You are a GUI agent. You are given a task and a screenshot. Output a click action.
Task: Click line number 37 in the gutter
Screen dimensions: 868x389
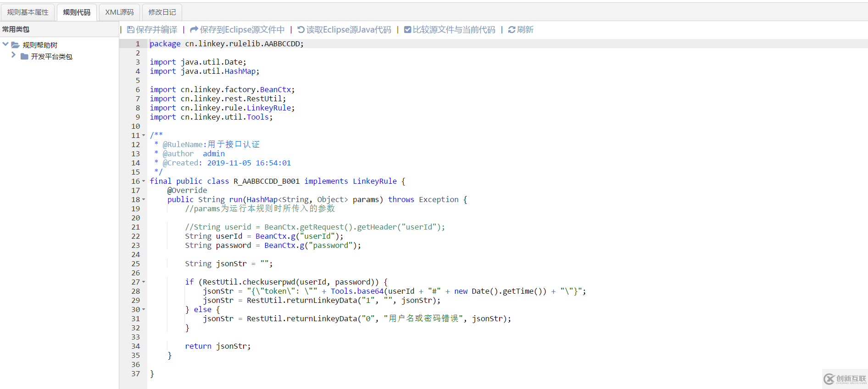point(136,374)
